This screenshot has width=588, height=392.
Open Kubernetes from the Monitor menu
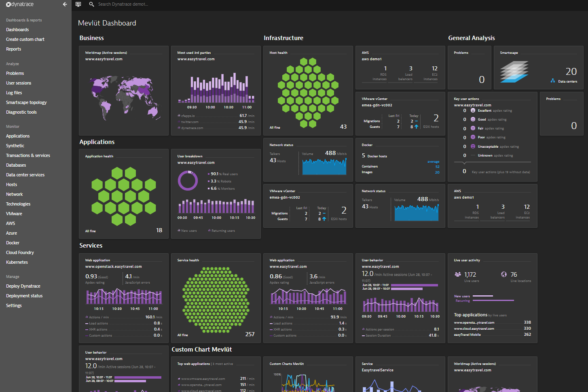[x=17, y=263]
